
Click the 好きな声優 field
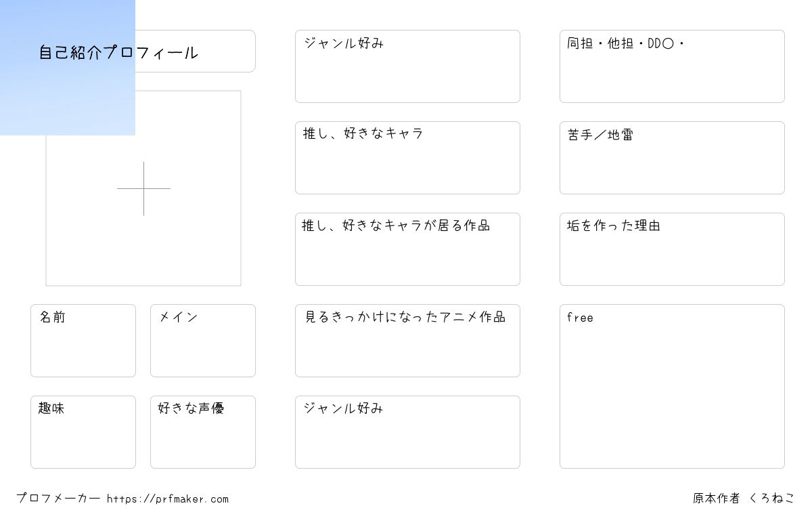[203, 432]
